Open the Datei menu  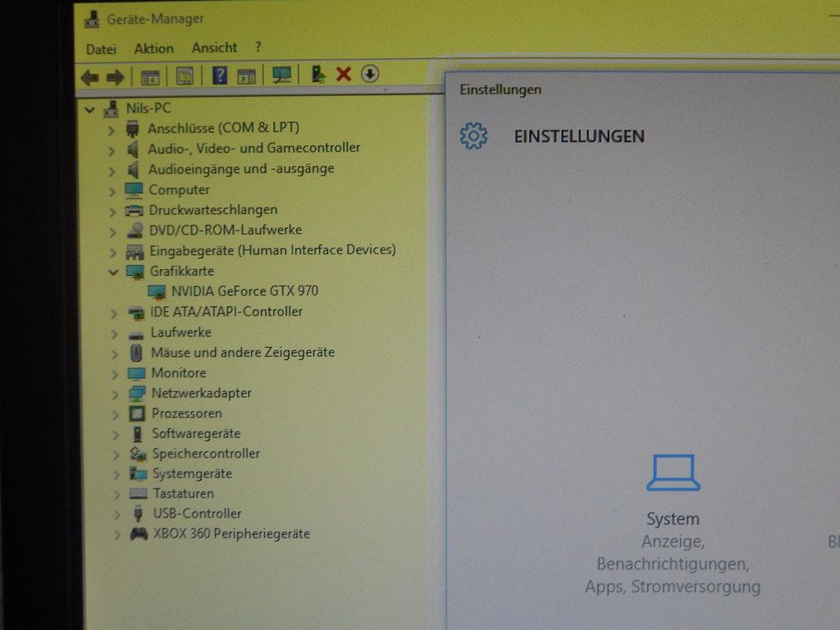coord(101,49)
